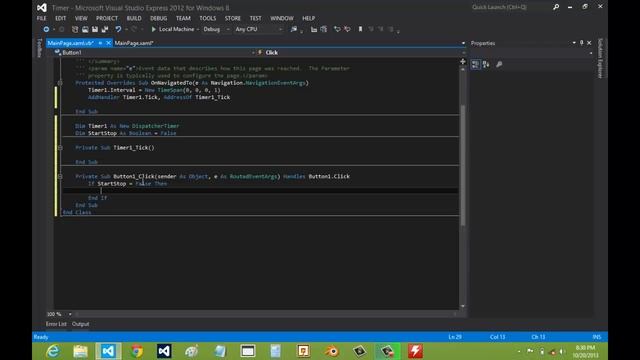640x360 pixels.
Task: Click the decrease indent toolbar icon
Action: pyautogui.click(x=313, y=29)
